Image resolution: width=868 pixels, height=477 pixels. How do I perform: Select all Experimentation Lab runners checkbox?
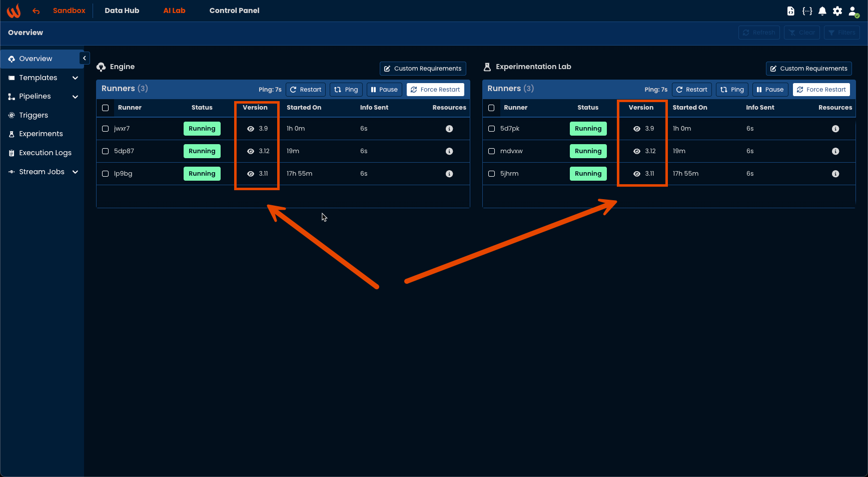491,108
